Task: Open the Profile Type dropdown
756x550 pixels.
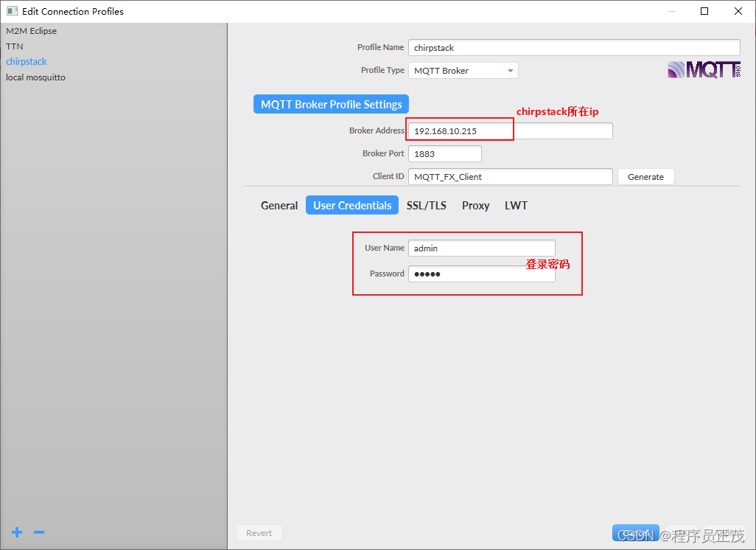Action: pyautogui.click(x=463, y=71)
